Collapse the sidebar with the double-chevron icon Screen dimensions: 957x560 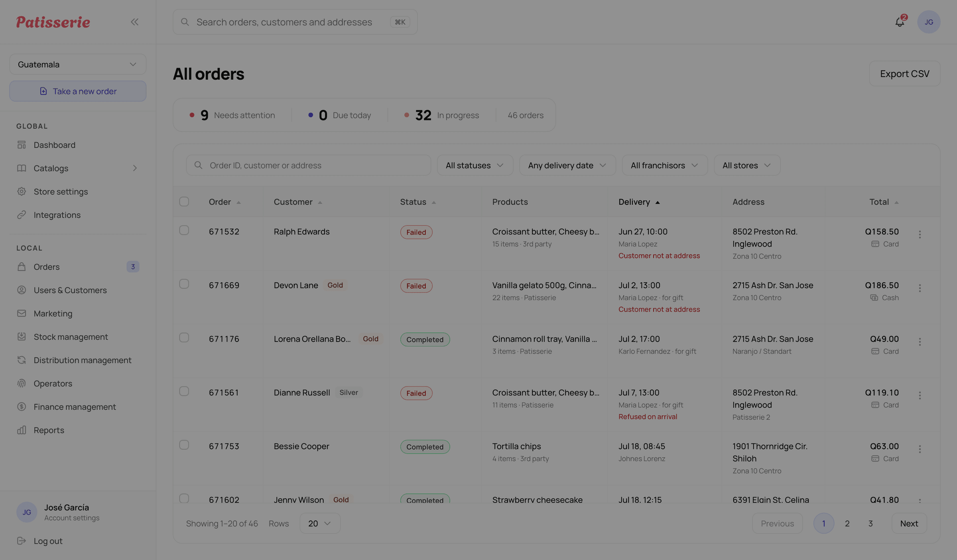134,22
